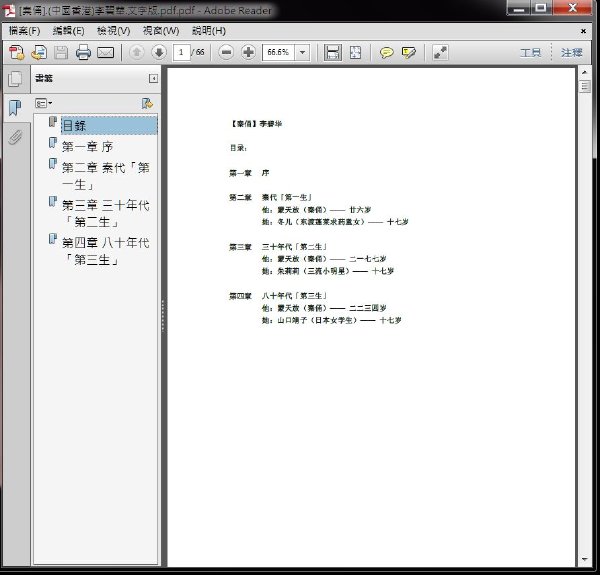This screenshot has width=600, height=575.
Task: Click the scrollbar up arrow
Action: point(585,72)
